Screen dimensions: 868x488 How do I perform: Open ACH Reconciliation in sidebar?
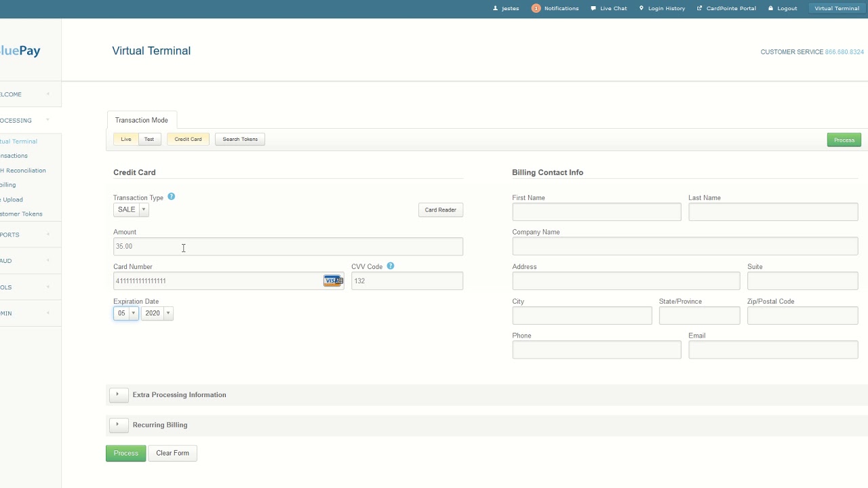pos(23,171)
